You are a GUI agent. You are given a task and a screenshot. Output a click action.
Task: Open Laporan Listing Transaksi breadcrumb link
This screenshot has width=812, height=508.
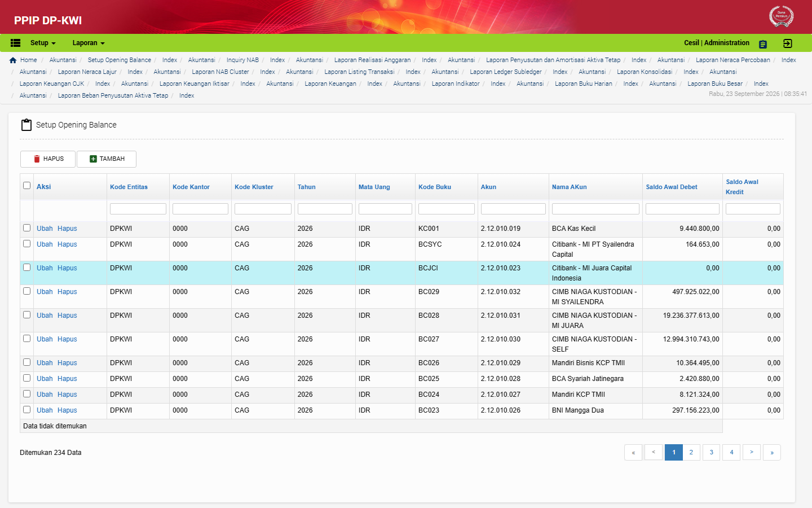click(359, 72)
